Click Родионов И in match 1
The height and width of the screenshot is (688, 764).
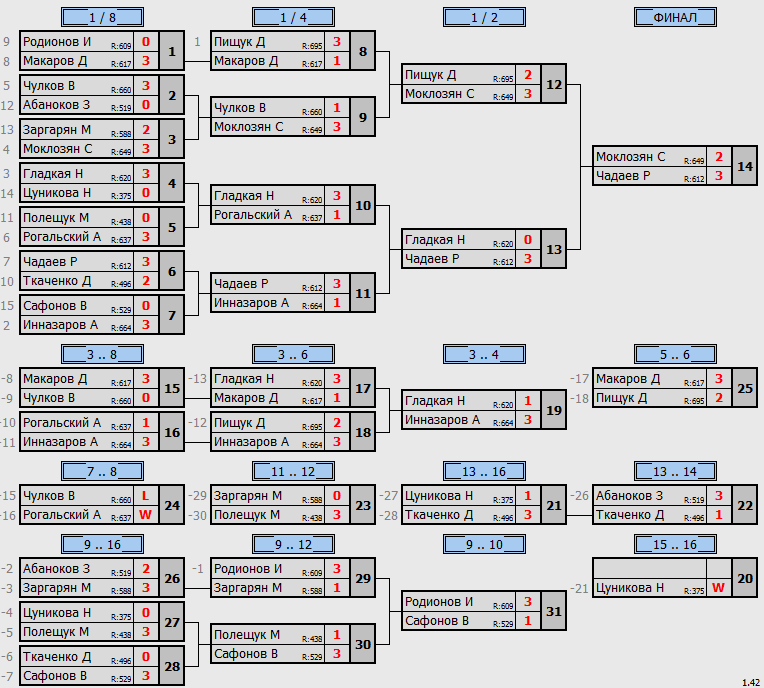click(x=57, y=42)
